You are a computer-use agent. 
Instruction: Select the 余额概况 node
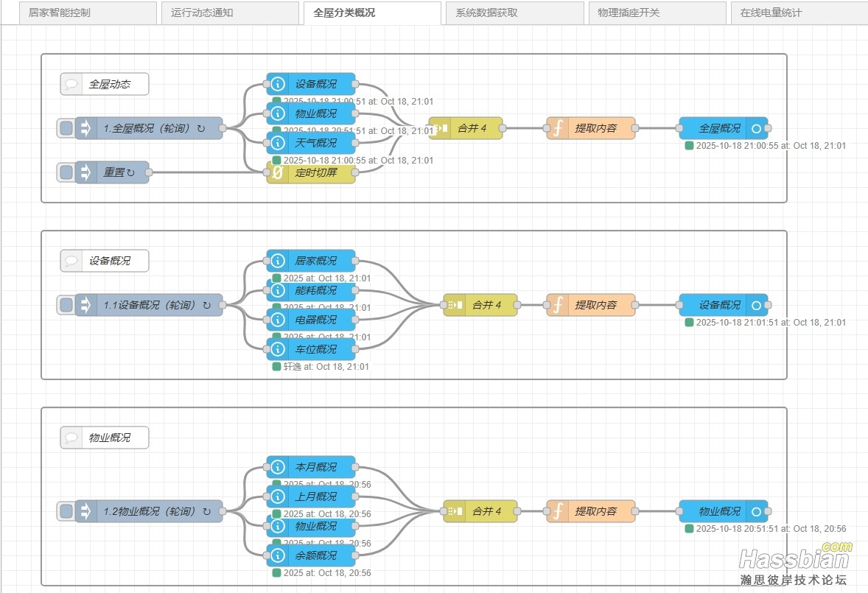(x=316, y=555)
